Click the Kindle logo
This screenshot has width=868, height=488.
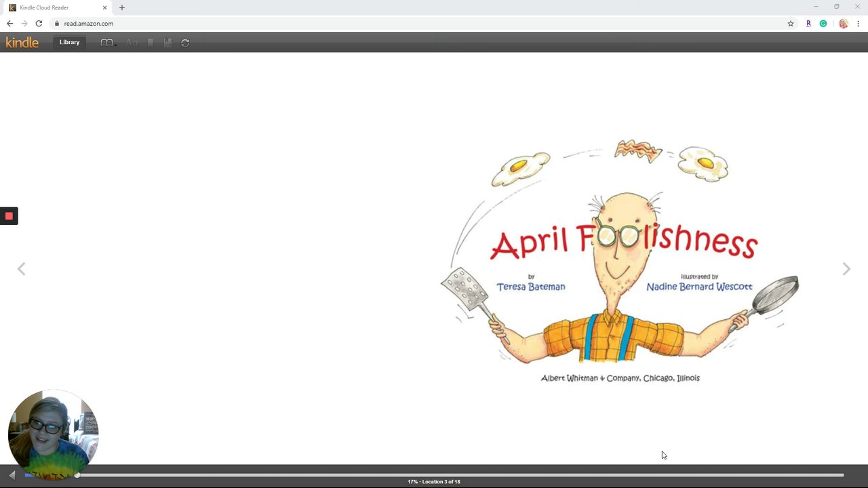pyautogui.click(x=22, y=42)
